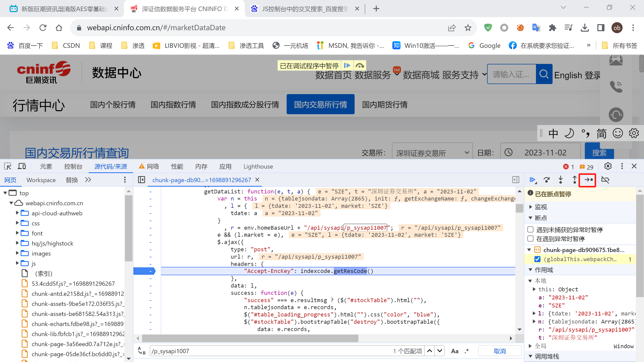Image resolution: width=644 pixels, height=362 pixels.
Task: Step over from the page paused overlay
Action: tap(360, 66)
